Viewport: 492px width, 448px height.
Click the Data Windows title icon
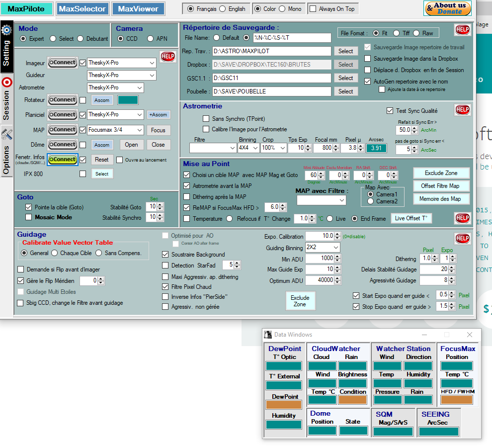point(268,335)
